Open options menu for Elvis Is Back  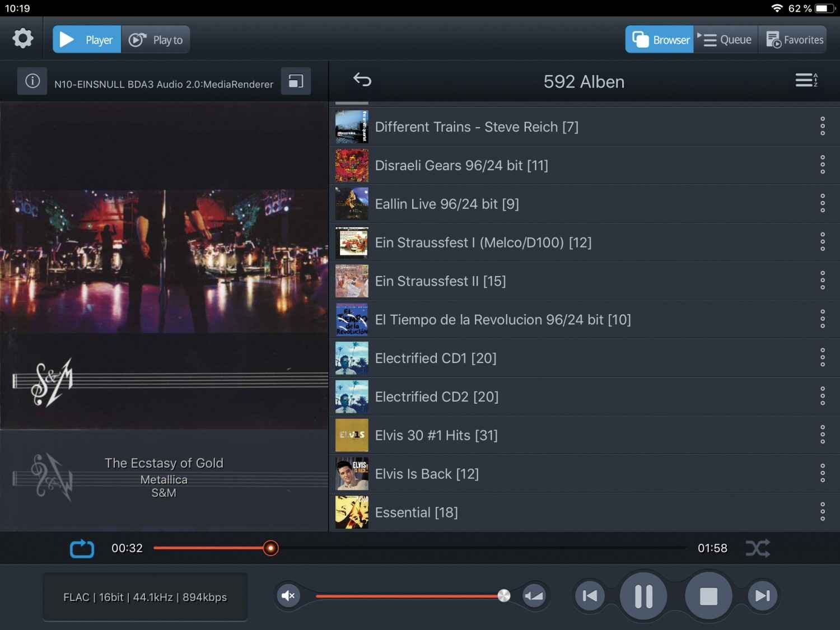[822, 474]
